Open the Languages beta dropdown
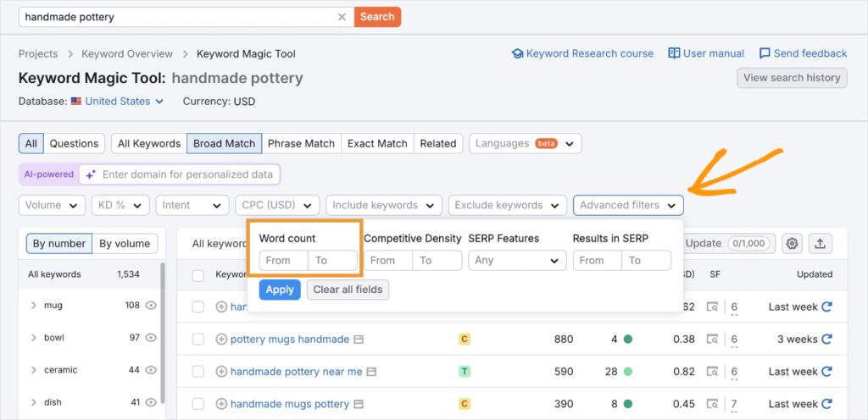The image size is (868, 420). point(526,144)
